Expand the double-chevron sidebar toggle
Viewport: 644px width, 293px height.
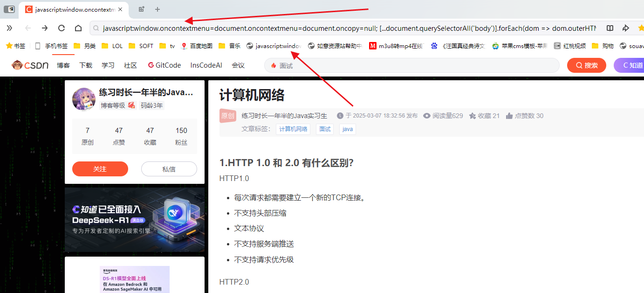(9, 28)
